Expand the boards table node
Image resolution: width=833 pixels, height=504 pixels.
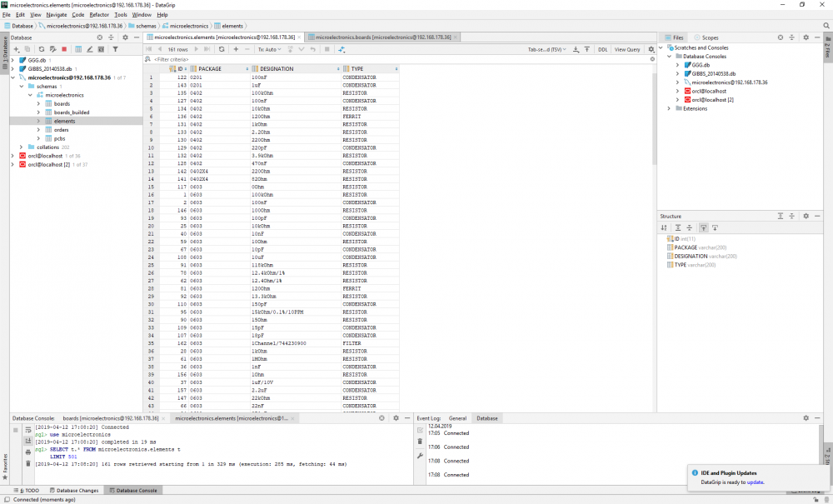pos(38,103)
